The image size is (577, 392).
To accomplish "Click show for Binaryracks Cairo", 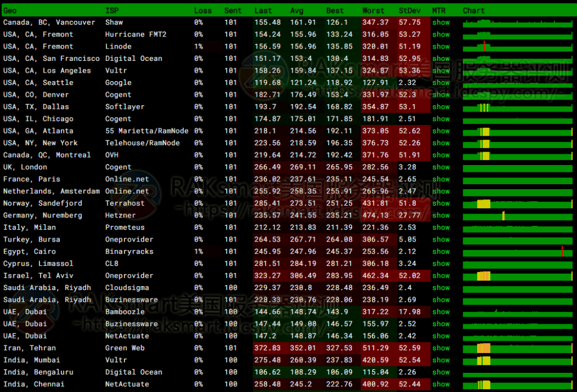I will [x=441, y=252].
